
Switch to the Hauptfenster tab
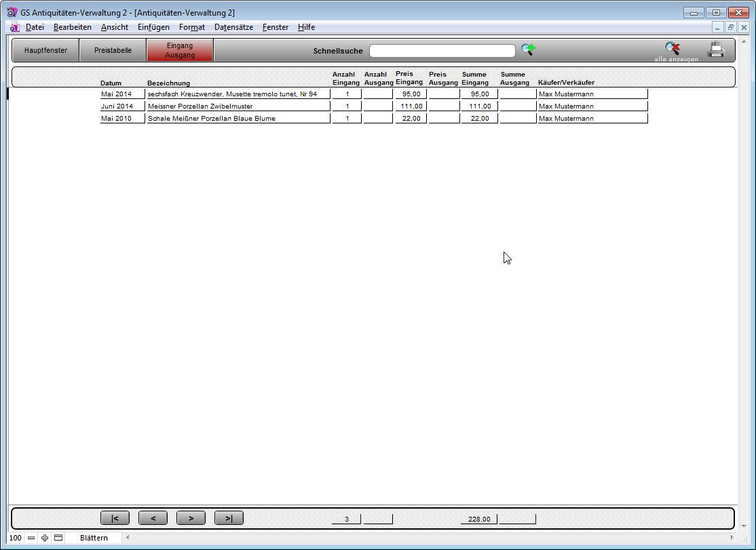pyautogui.click(x=45, y=50)
